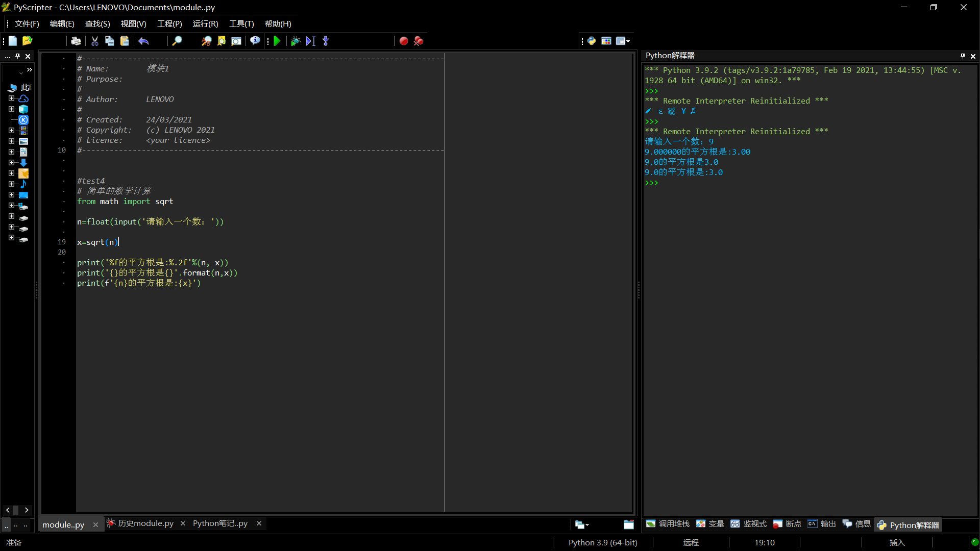Close the 历史module.py tab
Viewport: 980px width, 551px height.
tap(183, 523)
